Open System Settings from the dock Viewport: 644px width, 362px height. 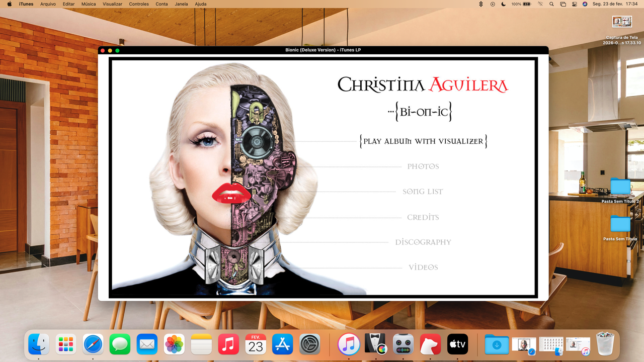tap(310, 344)
